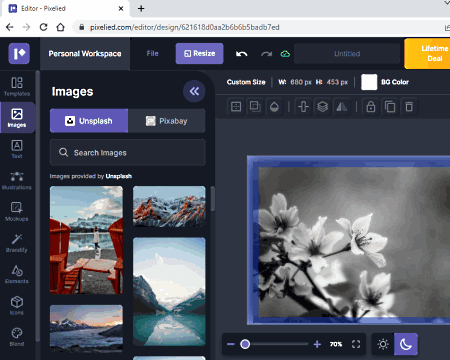
Task: Open the Blend sidebar panel
Action: tap(17, 336)
